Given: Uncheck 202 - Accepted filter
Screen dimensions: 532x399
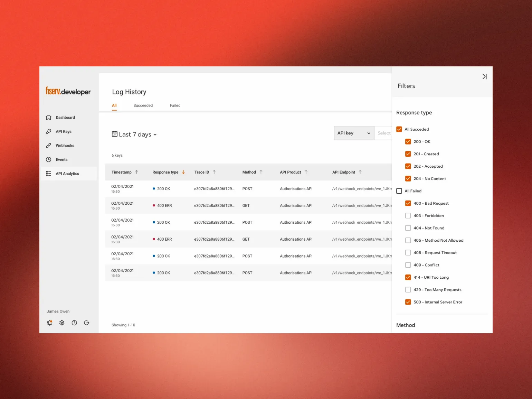Looking at the screenshot, I should coord(408,166).
